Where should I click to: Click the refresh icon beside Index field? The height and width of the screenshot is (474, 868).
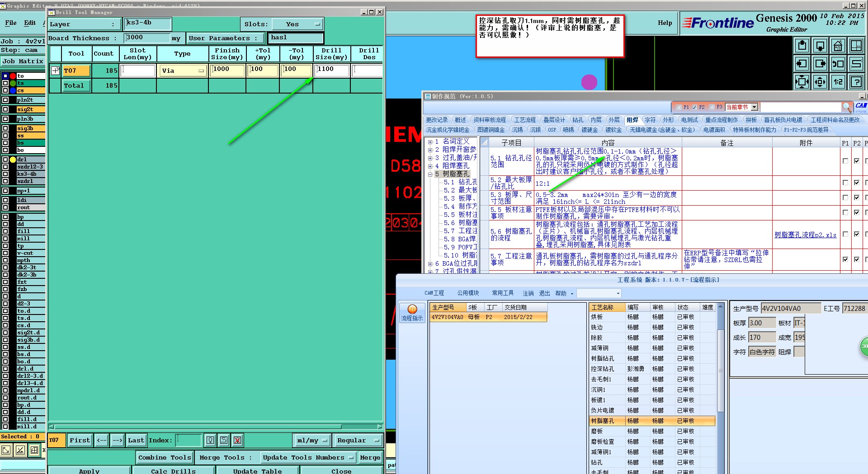(224, 440)
